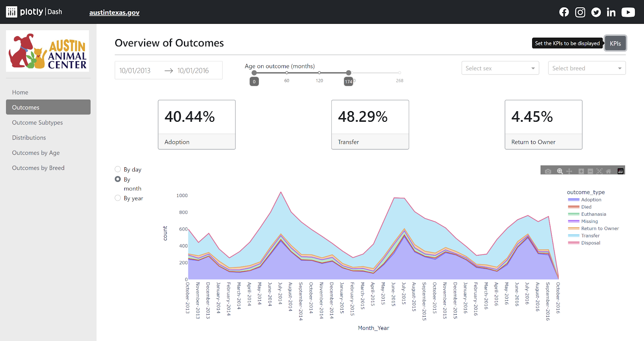Open the austintexas.gov link
This screenshot has width=644, height=341.
pyautogui.click(x=114, y=12)
